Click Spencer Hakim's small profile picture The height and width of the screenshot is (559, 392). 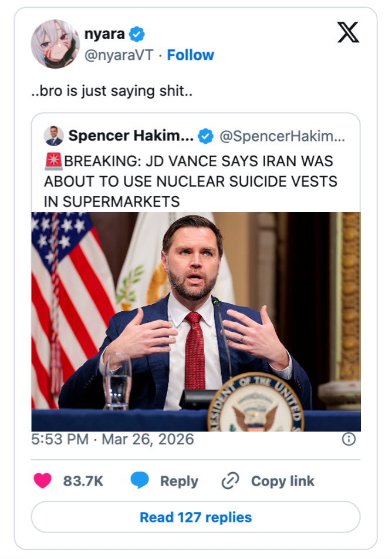[x=54, y=136]
